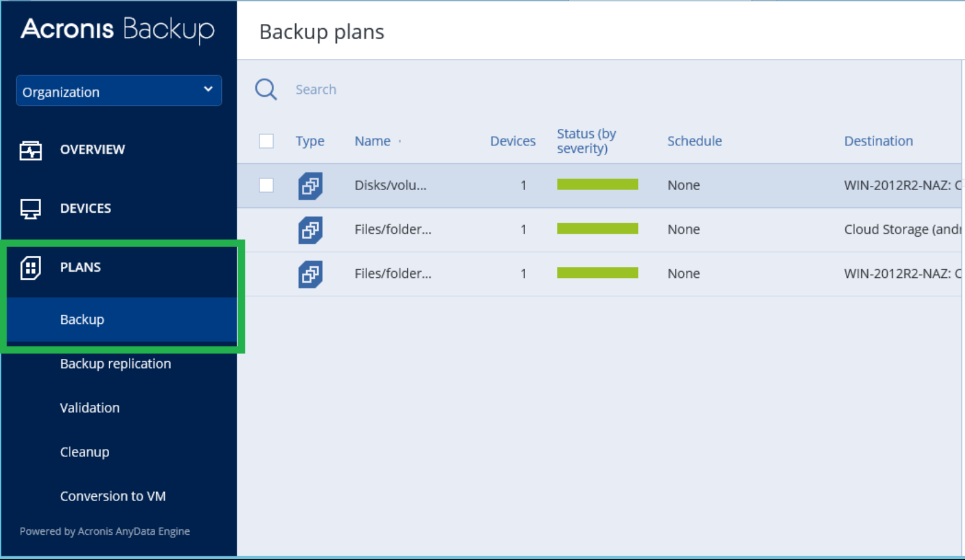Click type icon of Cloud Storage plan

[x=310, y=230]
